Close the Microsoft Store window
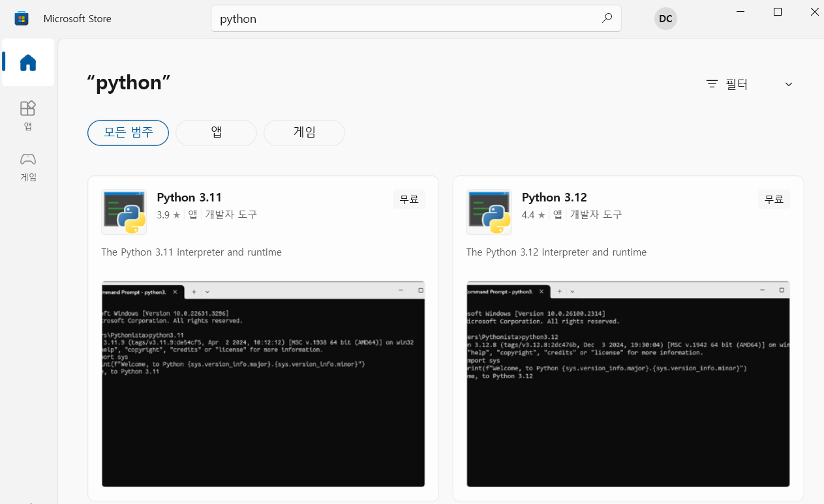The height and width of the screenshot is (504, 824). pos(815,12)
